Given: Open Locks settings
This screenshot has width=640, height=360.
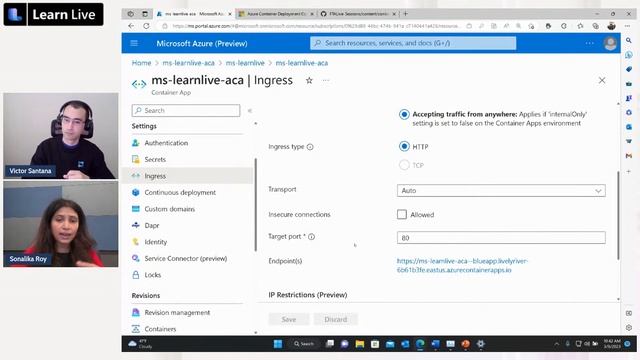Looking at the screenshot, I should (x=152, y=275).
